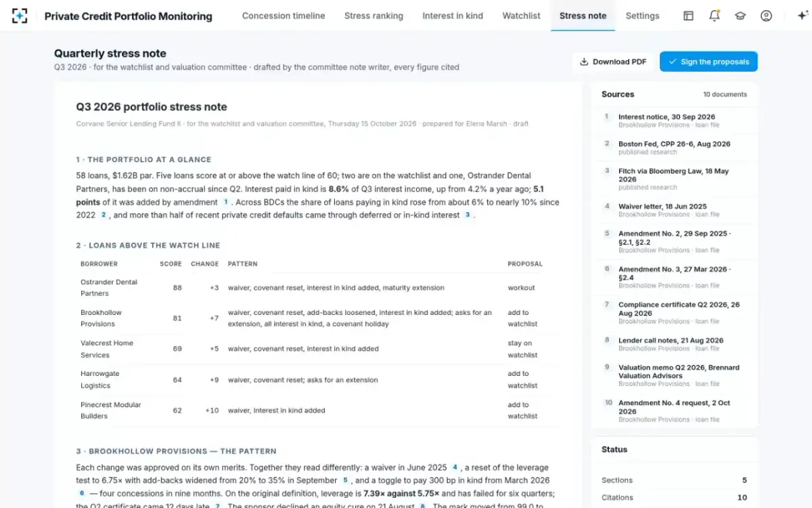Open source 'Boston Fed, CPP 26-6, Aug 2026'
The width and height of the screenshot is (812, 508).
click(x=674, y=148)
